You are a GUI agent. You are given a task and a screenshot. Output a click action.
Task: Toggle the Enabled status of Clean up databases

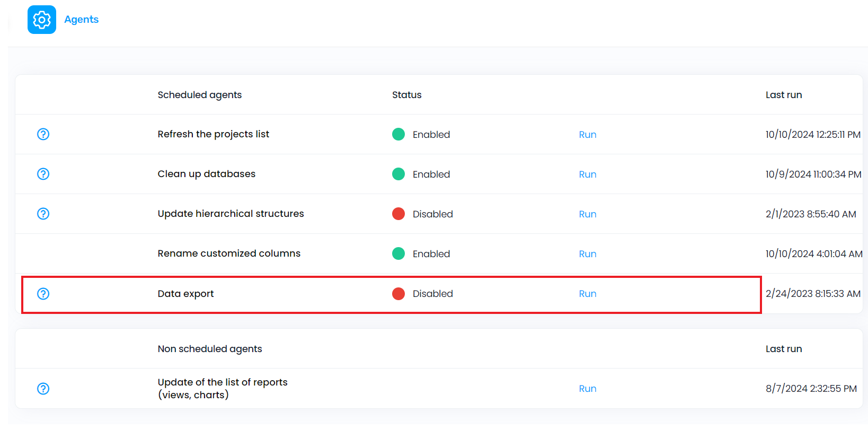pyautogui.click(x=431, y=174)
